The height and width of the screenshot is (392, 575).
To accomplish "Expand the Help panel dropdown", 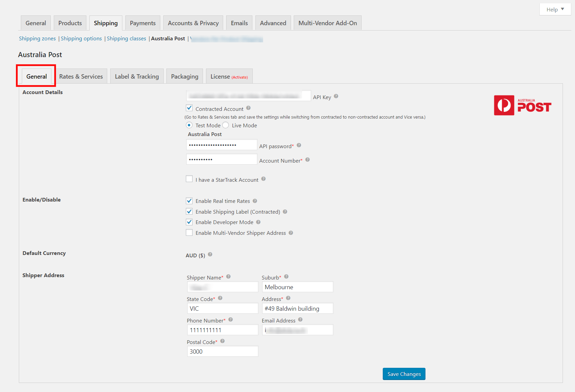I will pos(555,9).
